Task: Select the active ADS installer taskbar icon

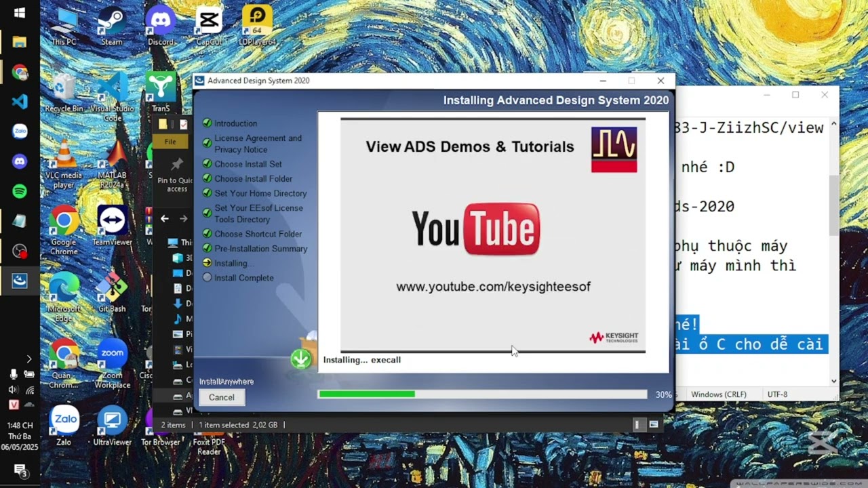Action: pos(20,281)
